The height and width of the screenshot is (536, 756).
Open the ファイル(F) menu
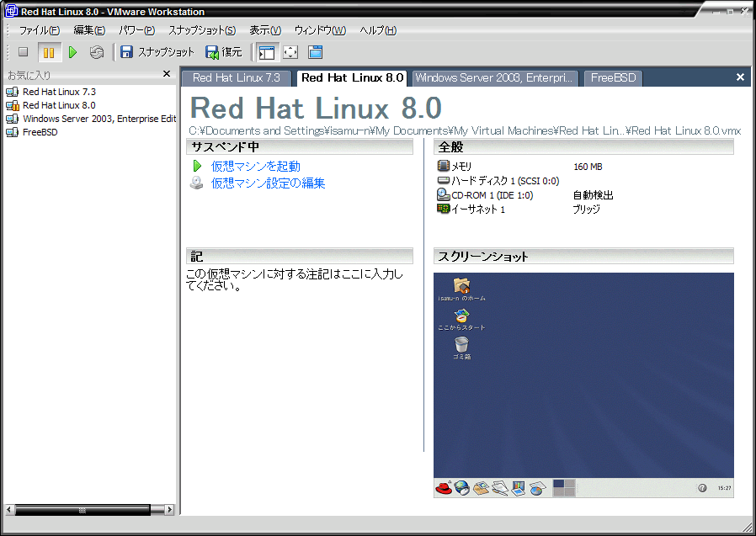pos(40,30)
